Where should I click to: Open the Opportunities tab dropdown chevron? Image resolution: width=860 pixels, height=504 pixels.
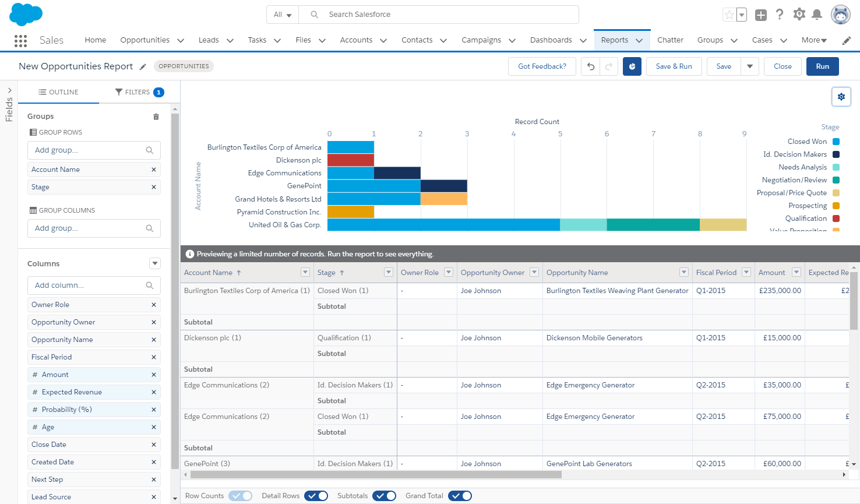[181, 40]
